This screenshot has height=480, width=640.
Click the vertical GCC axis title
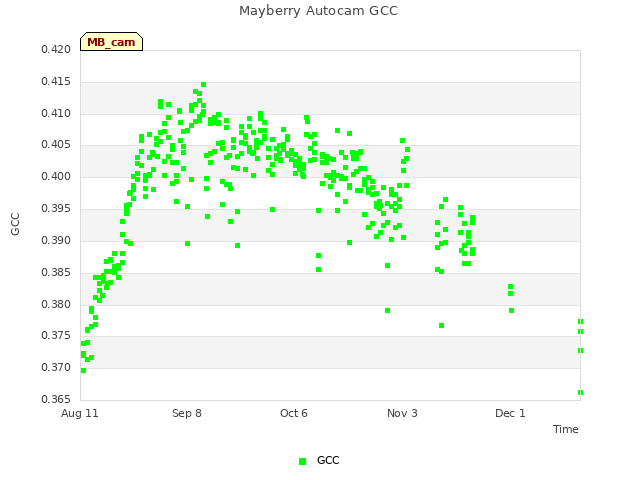click(15, 224)
